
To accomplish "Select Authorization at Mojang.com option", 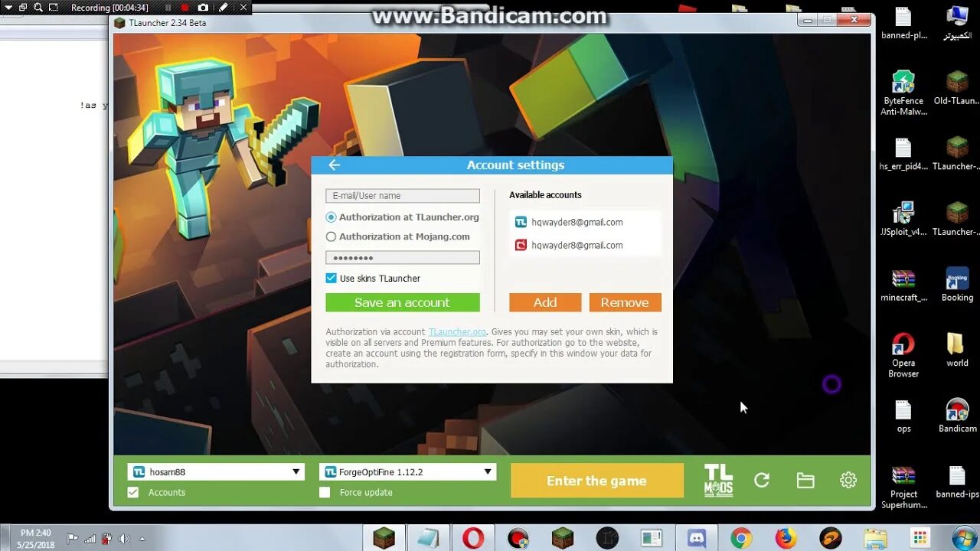I will point(398,236).
